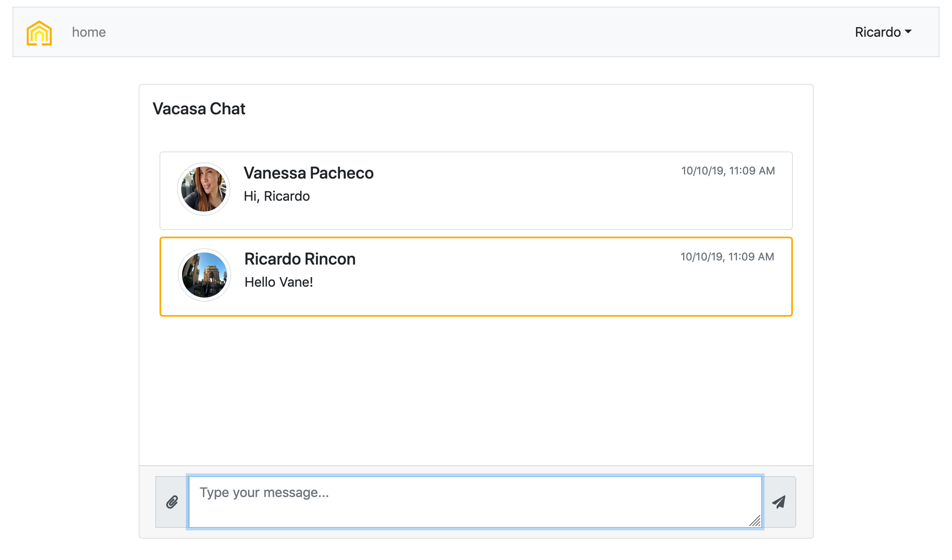This screenshot has width=952, height=560.
Task: Select the Vanessa Pacheco name
Action: click(309, 173)
